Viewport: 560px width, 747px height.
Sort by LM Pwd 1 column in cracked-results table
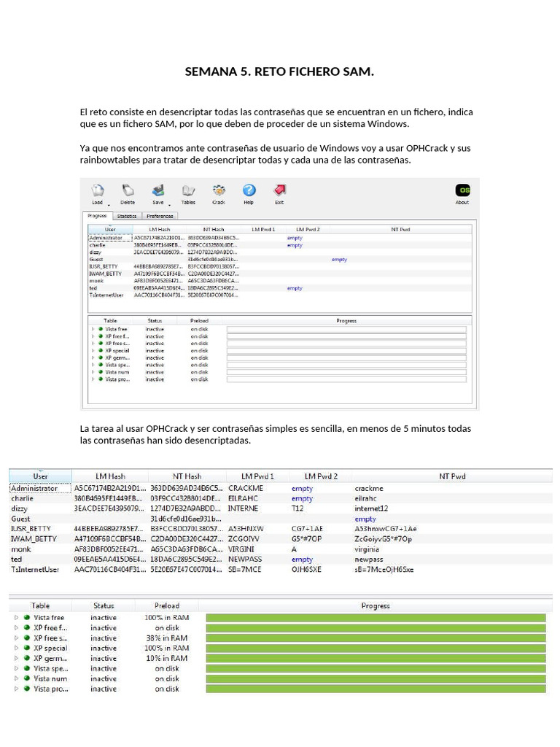point(257,476)
